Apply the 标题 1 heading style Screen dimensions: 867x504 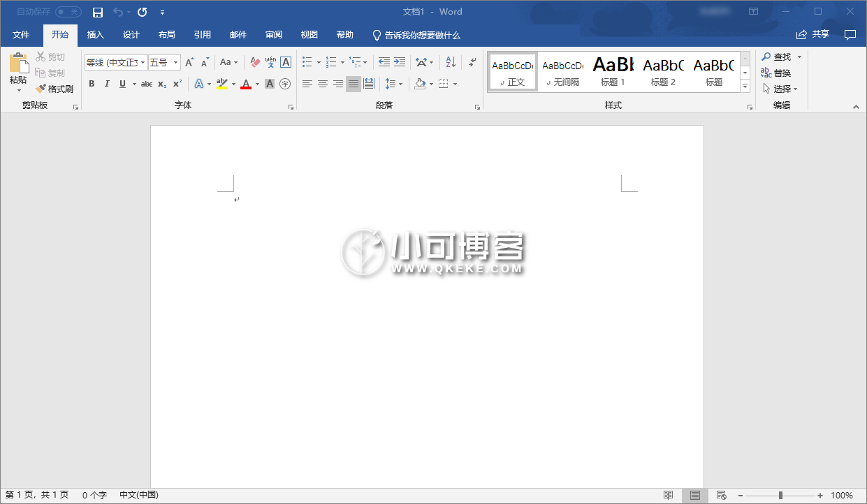[613, 71]
